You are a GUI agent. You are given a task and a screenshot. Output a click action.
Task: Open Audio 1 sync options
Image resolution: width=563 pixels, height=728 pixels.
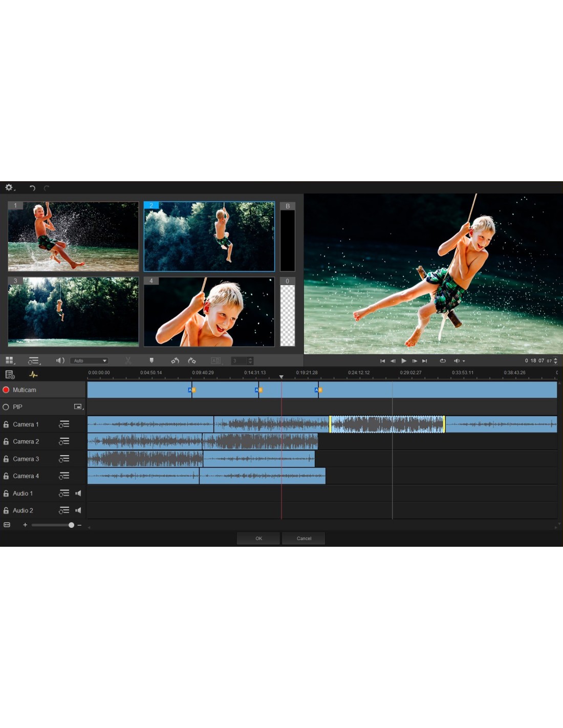click(x=64, y=494)
